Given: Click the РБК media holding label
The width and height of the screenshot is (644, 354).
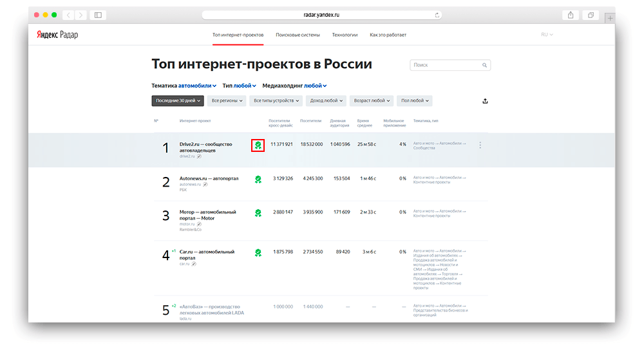Looking at the screenshot, I should point(183,190).
